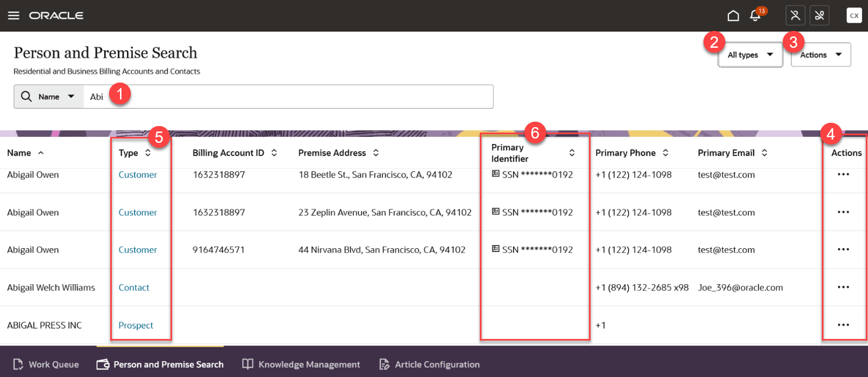This screenshot has width=868, height=377.
Task: Sort the Primary Identifier column
Action: 572,153
